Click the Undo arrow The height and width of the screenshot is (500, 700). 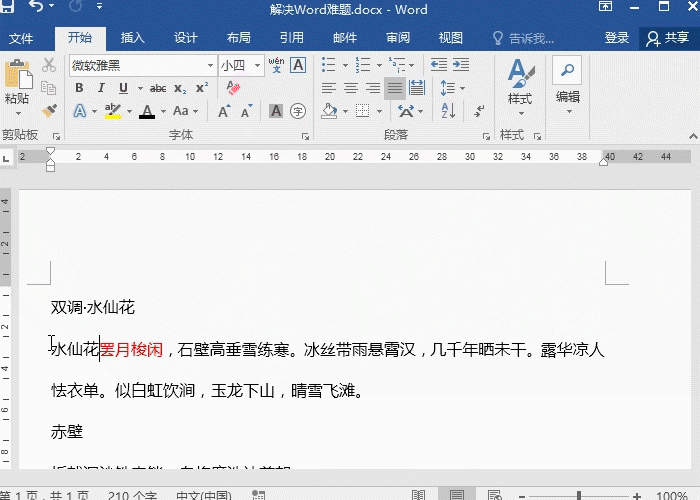(x=36, y=6)
